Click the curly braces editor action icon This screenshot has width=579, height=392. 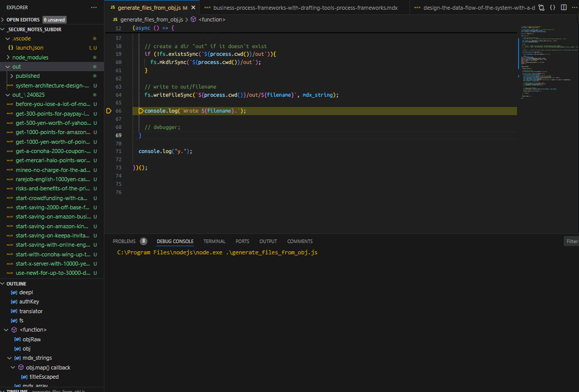(x=552, y=8)
